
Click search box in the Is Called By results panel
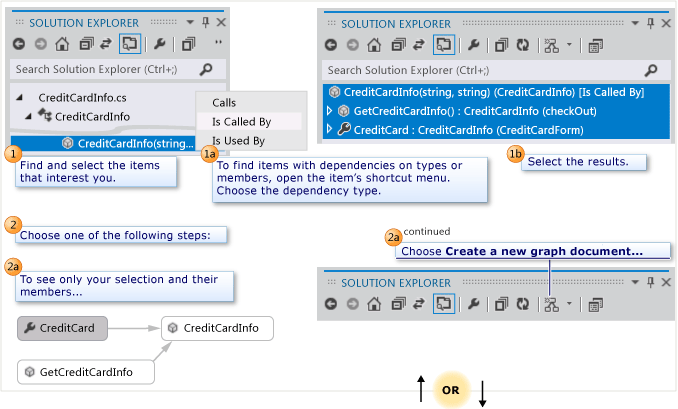click(x=496, y=70)
